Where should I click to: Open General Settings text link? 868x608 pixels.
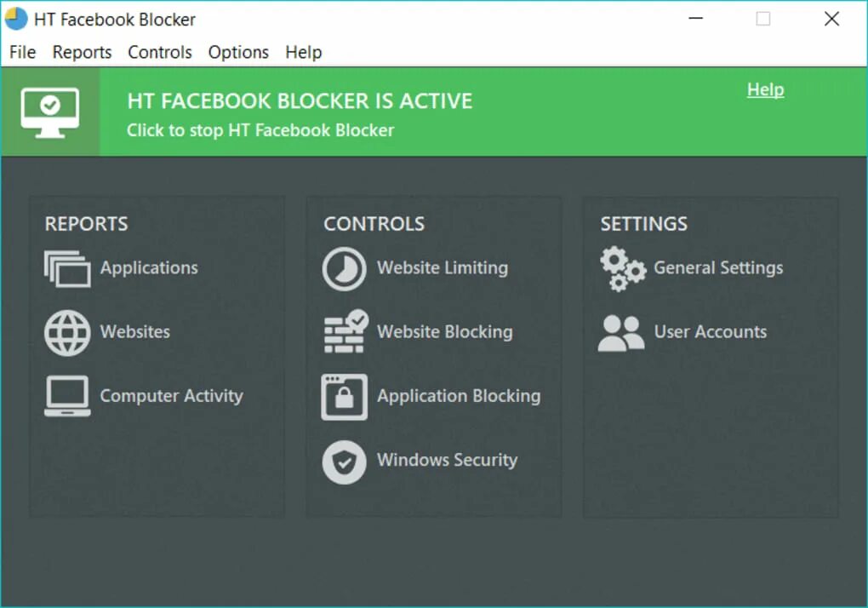click(718, 268)
